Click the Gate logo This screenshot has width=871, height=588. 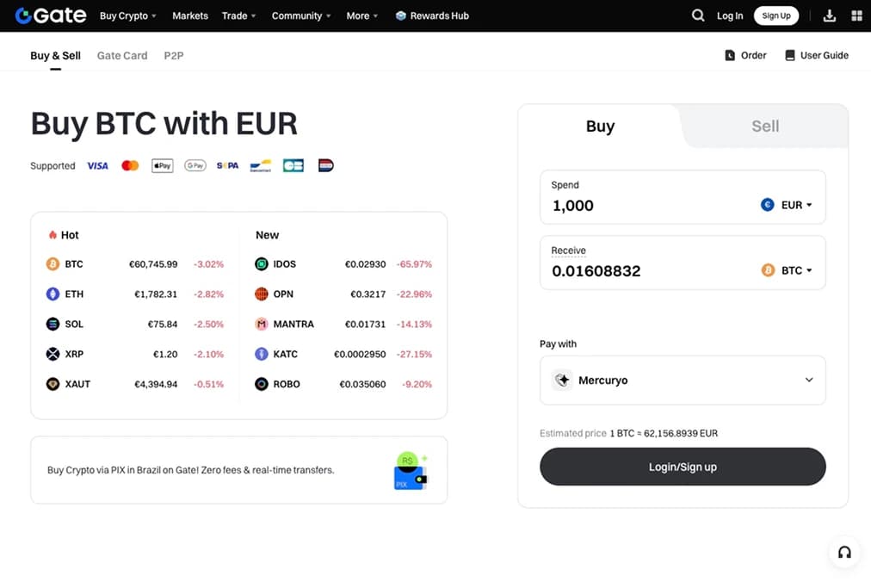click(x=51, y=15)
